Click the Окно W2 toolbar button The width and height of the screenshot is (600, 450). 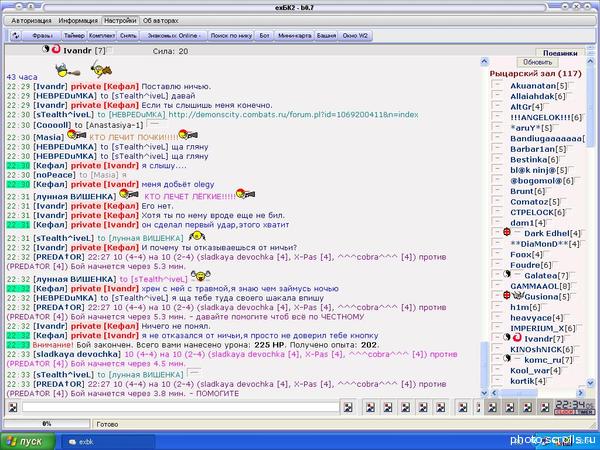(x=355, y=36)
